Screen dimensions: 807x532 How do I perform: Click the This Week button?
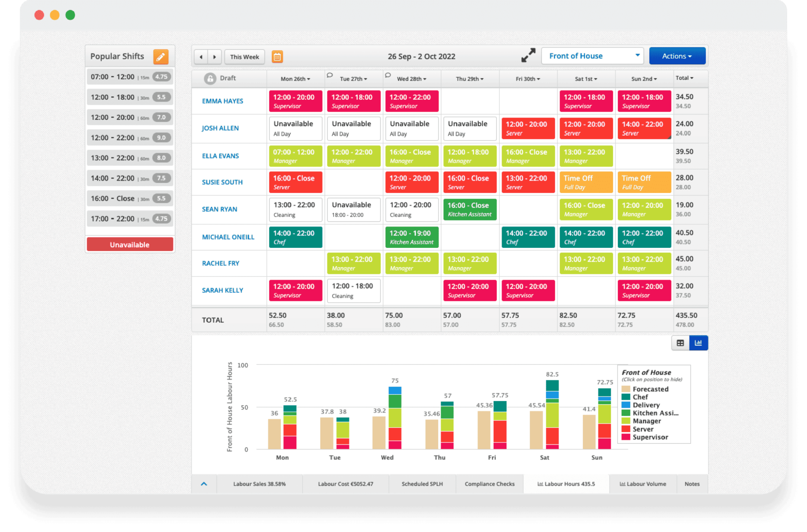[244, 57]
